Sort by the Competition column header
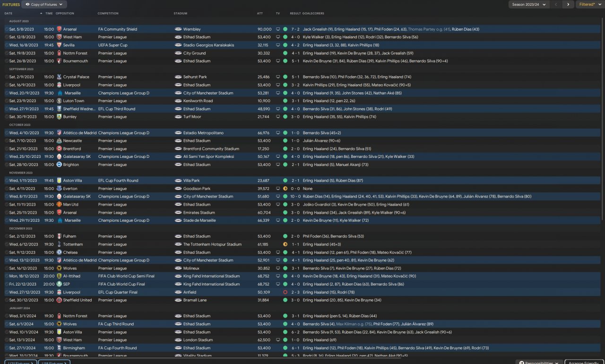The width and height of the screenshot is (605, 364). click(x=108, y=13)
